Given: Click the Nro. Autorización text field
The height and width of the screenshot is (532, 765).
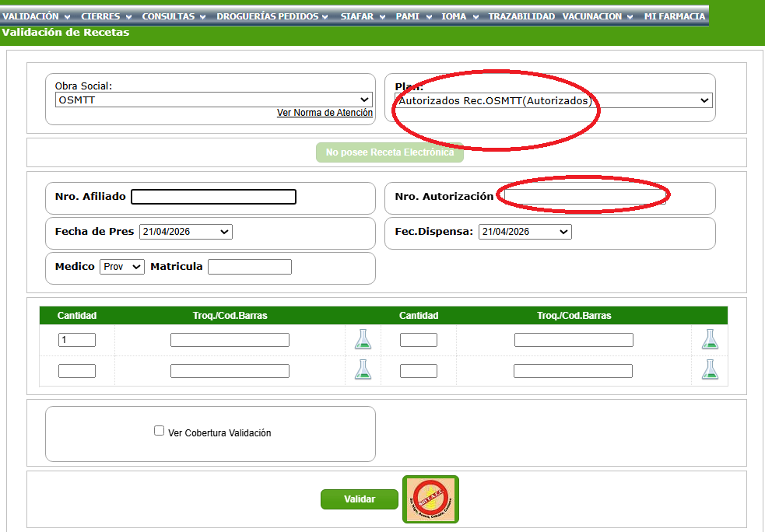Looking at the screenshot, I should pyautogui.click(x=584, y=196).
